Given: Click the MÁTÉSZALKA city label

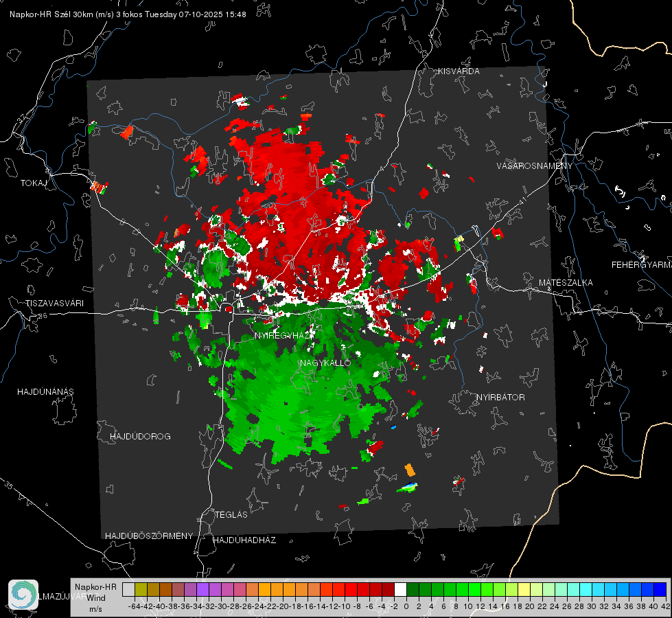Looking at the screenshot, I should tap(566, 283).
